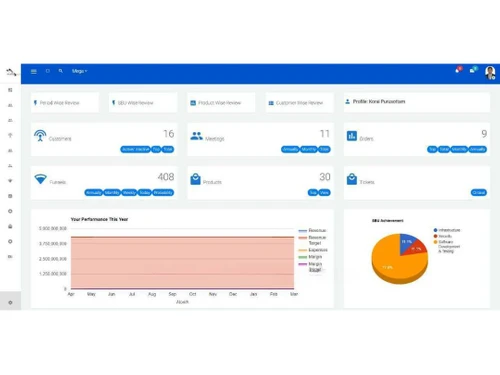Select Monthly pill on Orders card
This screenshot has width=500, height=375.
pos(459,149)
